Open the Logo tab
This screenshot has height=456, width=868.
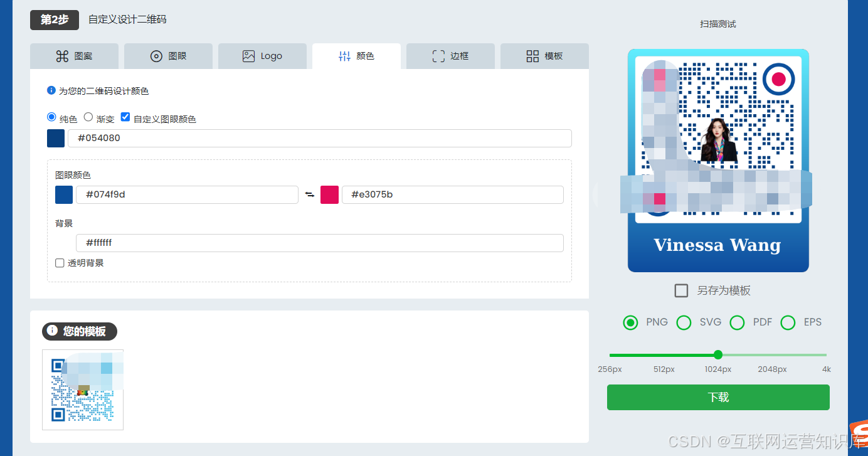click(x=262, y=56)
